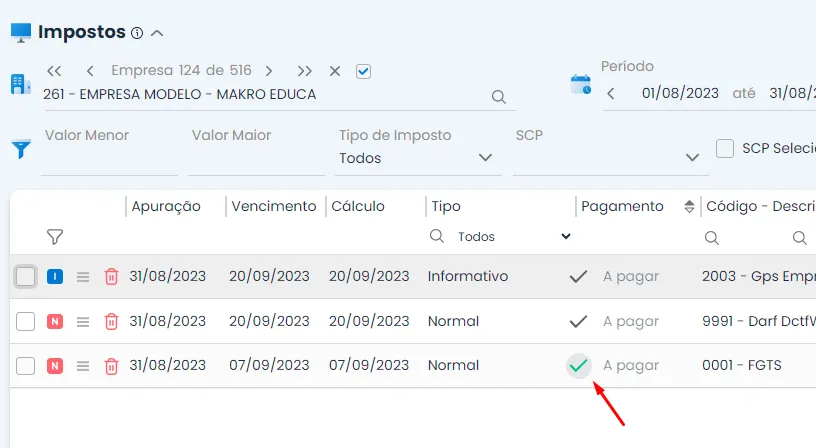Click A pagar in FGTS row

coord(631,366)
